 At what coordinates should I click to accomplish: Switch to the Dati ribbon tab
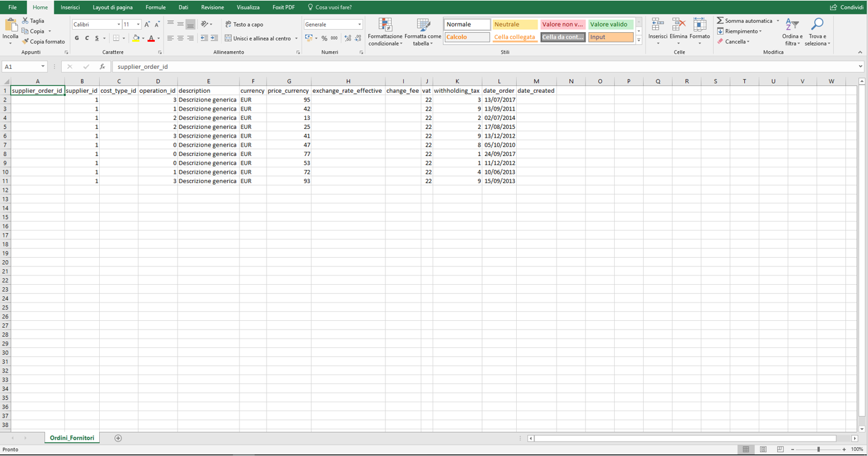(183, 8)
